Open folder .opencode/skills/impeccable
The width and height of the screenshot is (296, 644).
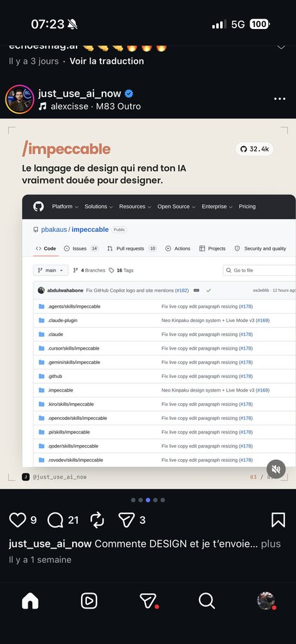point(77,418)
